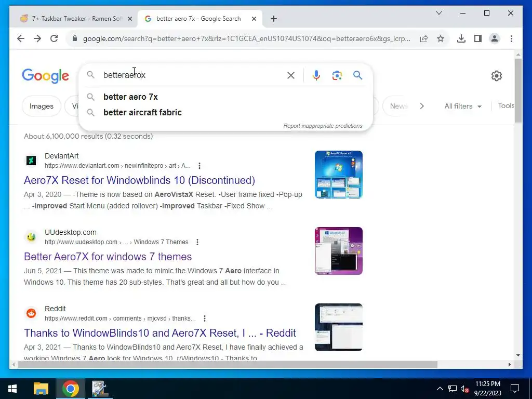Open more options for Reddit result

pos(205,318)
